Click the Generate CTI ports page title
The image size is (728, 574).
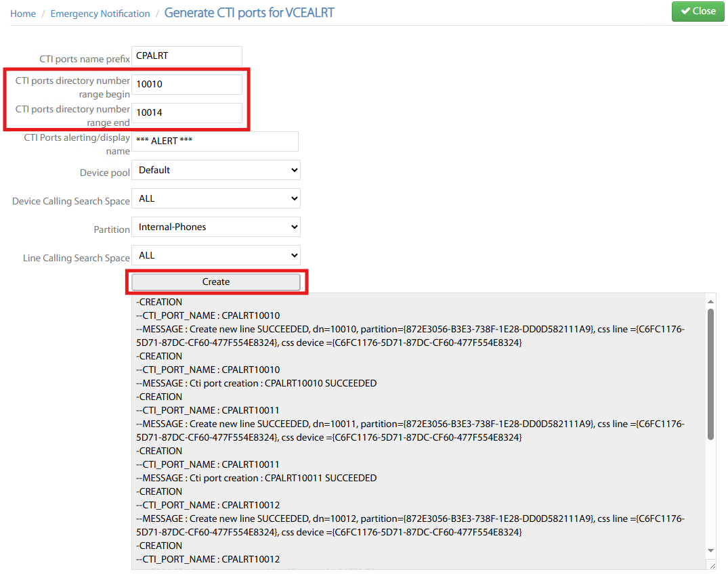click(249, 13)
